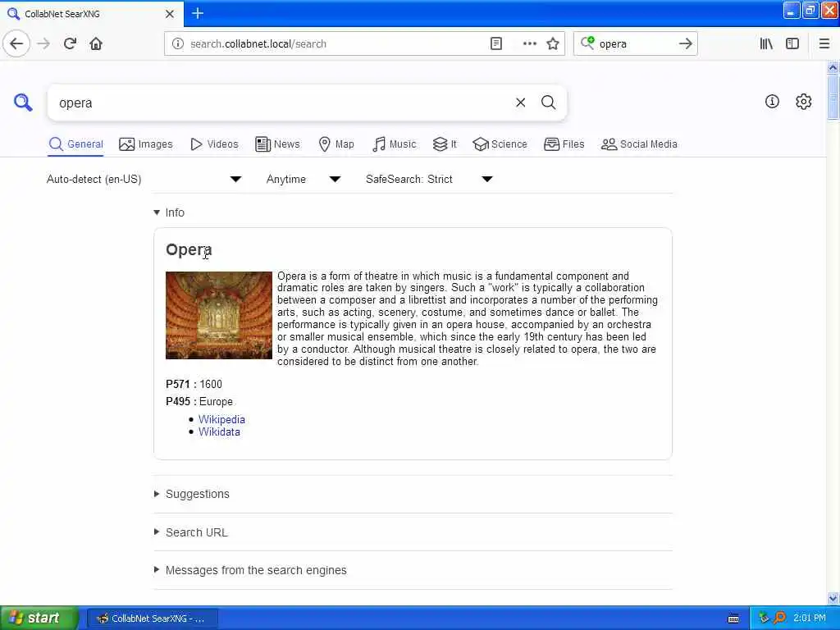Open the Anytime time range dropdown
This screenshot has height=630, width=840.
pos(304,180)
